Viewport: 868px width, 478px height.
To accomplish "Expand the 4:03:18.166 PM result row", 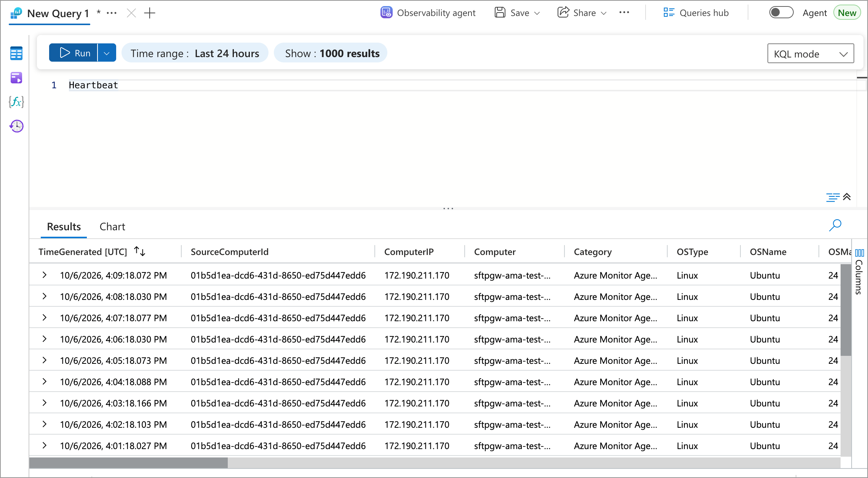I will click(x=45, y=403).
